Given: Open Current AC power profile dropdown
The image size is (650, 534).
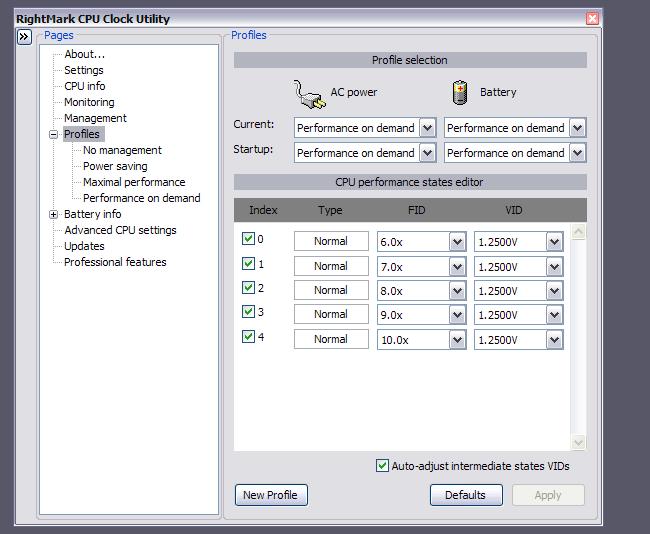Looking at the screenshot, I should pyautogui.click(x=427, y=128).
